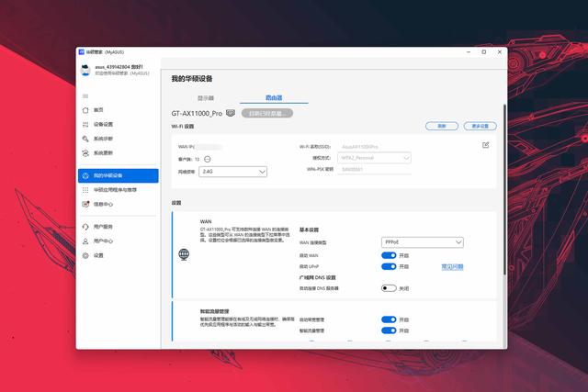Click the router icon beside GT-AX11000_Pro
The height and width of the screenshot is (392, 588).
pos(231,113)
